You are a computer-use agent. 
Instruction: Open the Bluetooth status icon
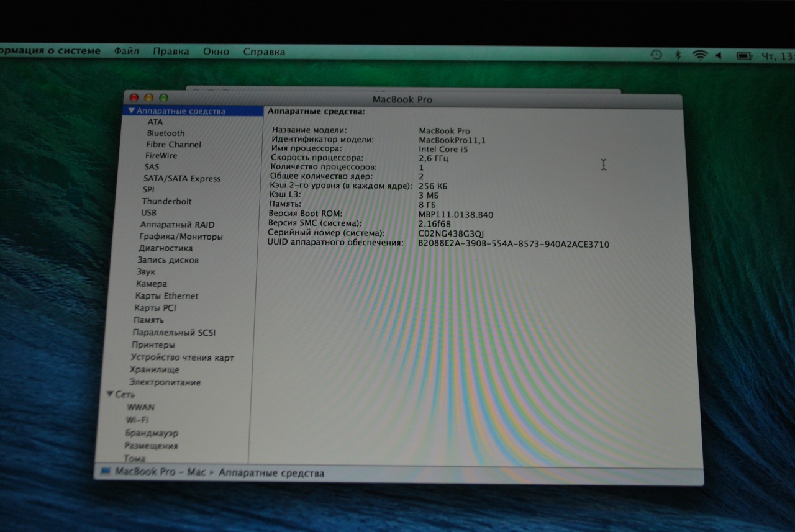point(678,55)
